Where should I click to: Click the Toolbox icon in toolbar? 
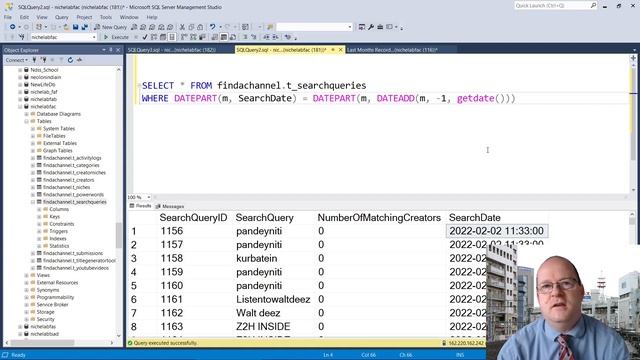pyautogui.click(x=380, y=27)
